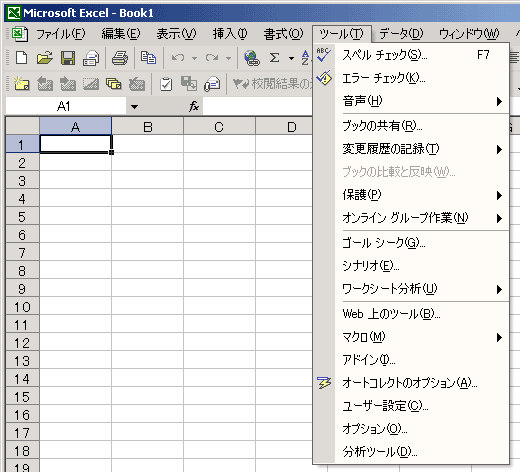Select ユーザー設定(C) menu entry

411,406
